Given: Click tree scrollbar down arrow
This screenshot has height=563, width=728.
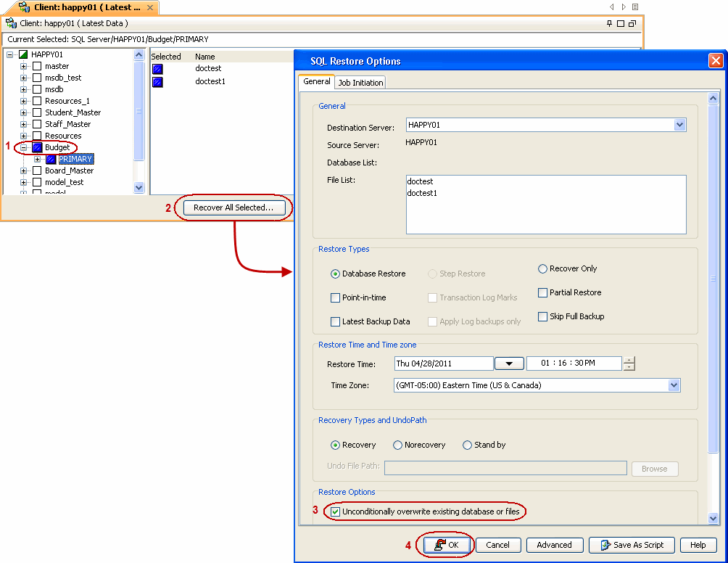Looking at the screenshot, I should click(x=138, y=187).
